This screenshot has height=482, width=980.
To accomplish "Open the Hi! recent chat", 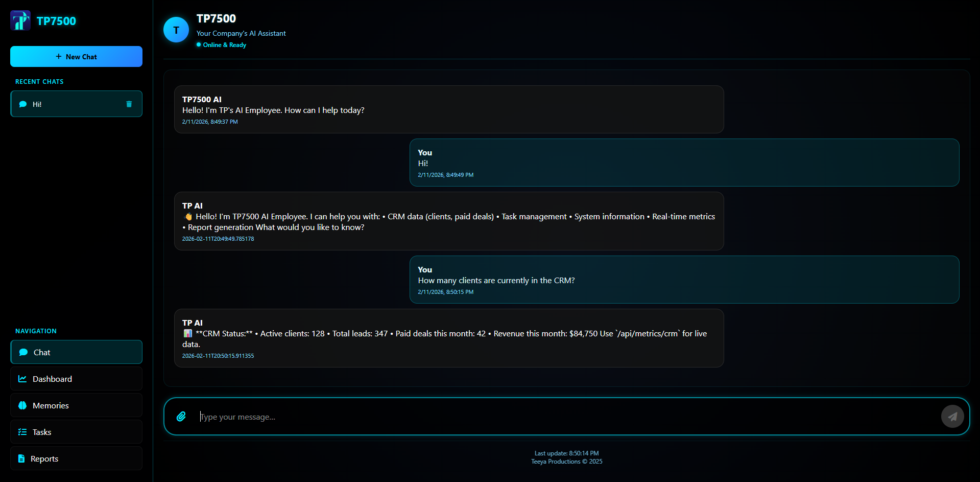I will pos(71,104).
